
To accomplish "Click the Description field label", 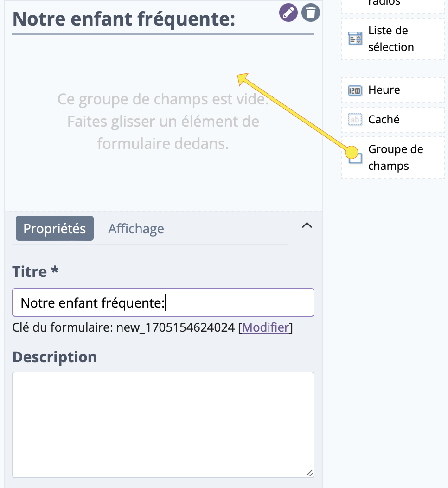I will [x=54, y=357].
